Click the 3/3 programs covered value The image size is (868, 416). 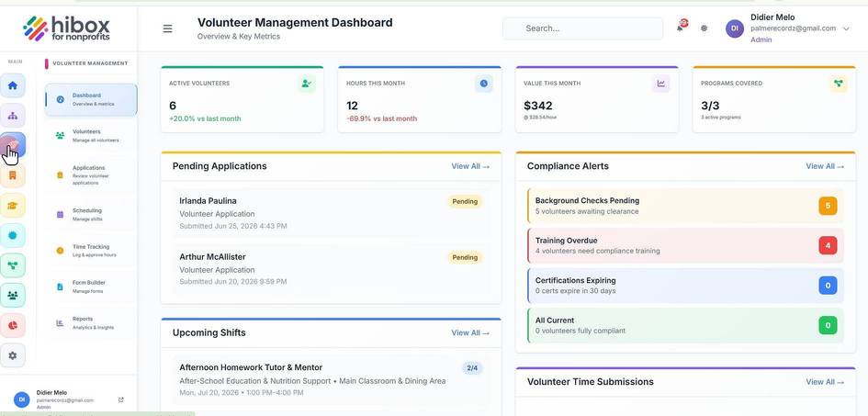click(710, 106)
